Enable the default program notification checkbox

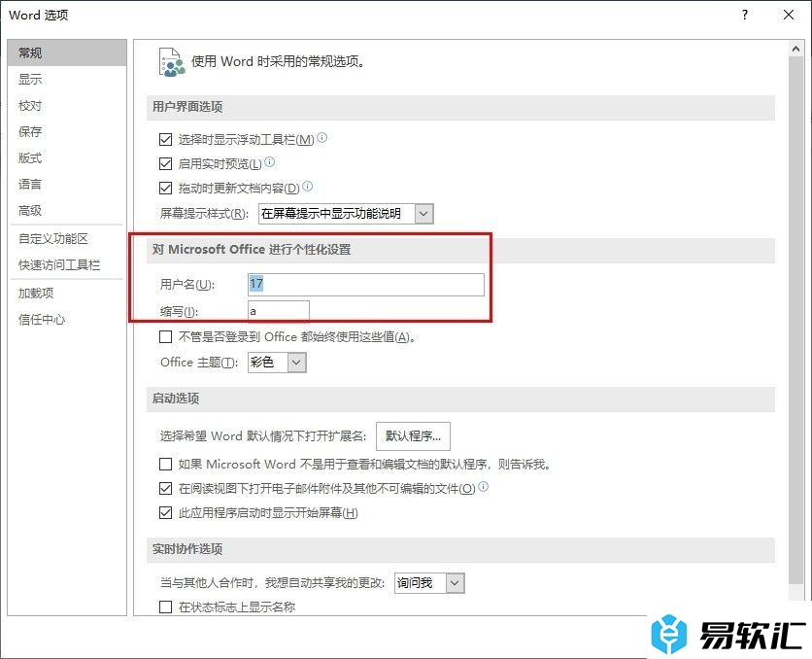pyautogui.click(x=166, y=464)
